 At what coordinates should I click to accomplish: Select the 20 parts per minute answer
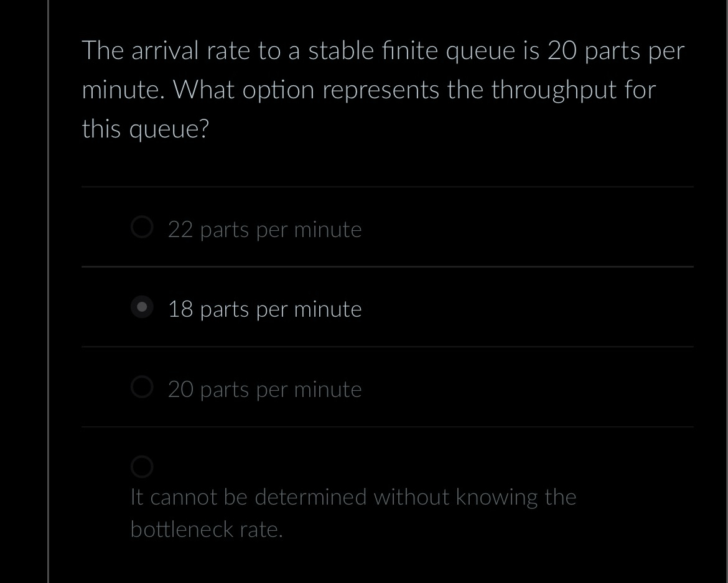[x=142, y=386]
